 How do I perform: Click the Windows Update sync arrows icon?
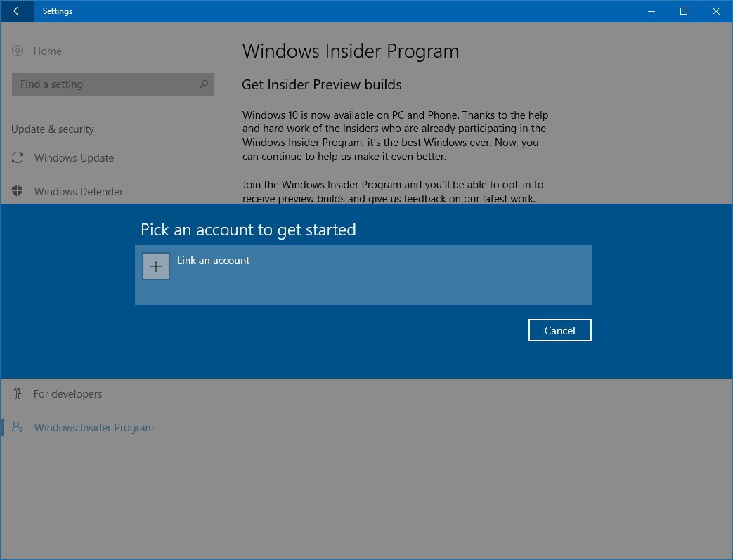pyautogui.click(x=18, y=158)
